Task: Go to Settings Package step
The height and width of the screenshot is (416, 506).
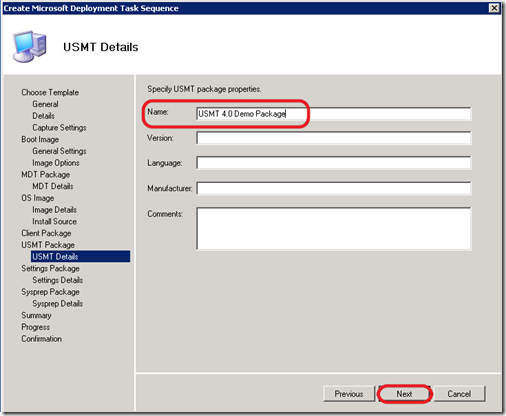Action: pyautogui.click(x=50, y=268)
